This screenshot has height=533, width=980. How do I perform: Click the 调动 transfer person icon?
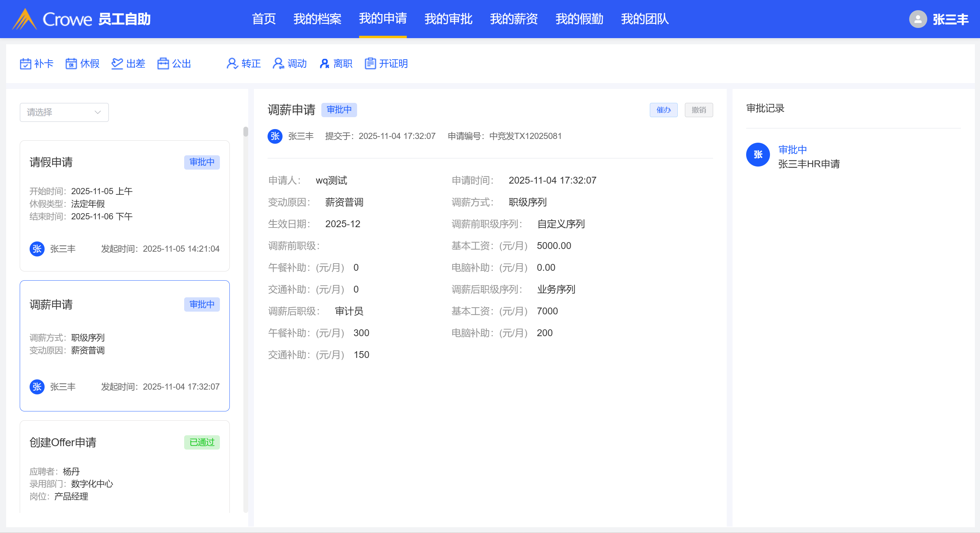pyautogui.click(x=278, y=64)
